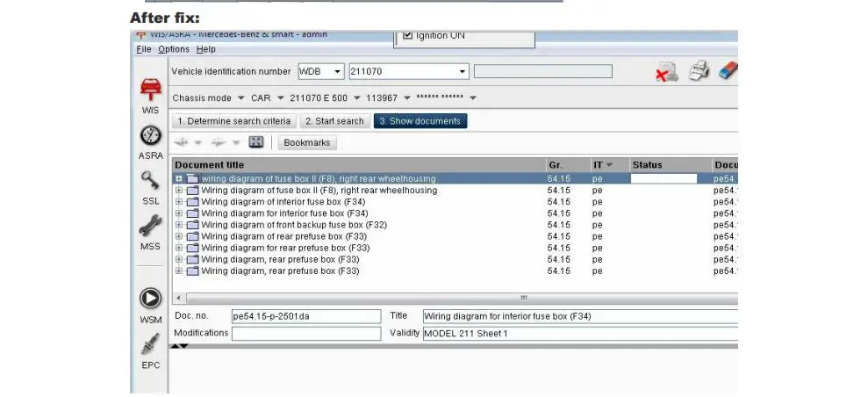
Task: Open the WIS module icon
Action: (x=151, y=90)
